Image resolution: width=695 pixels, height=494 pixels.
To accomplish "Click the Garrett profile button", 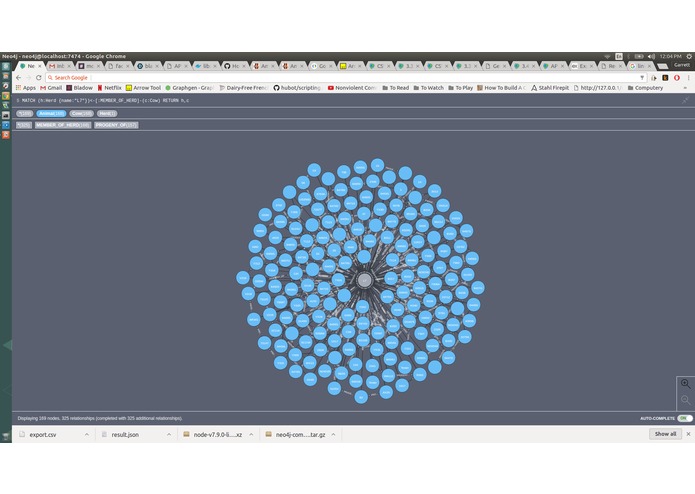I will pos(682,65).
